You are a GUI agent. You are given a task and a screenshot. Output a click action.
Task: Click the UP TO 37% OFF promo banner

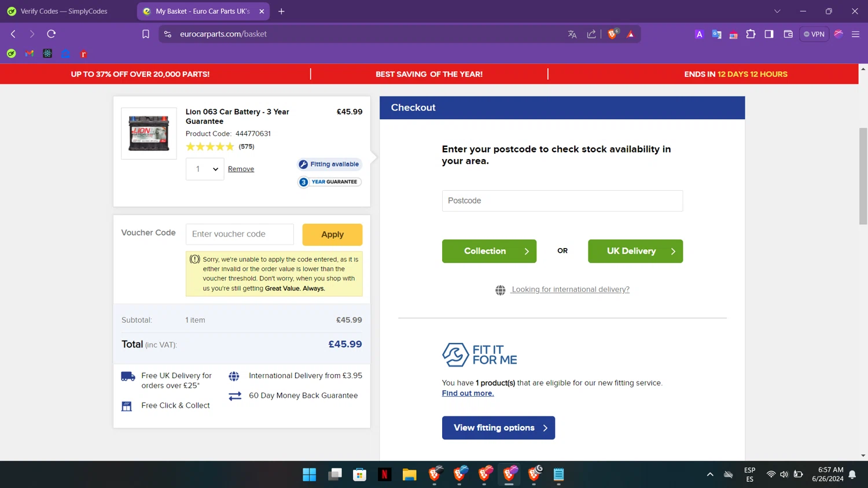point(140,74)
